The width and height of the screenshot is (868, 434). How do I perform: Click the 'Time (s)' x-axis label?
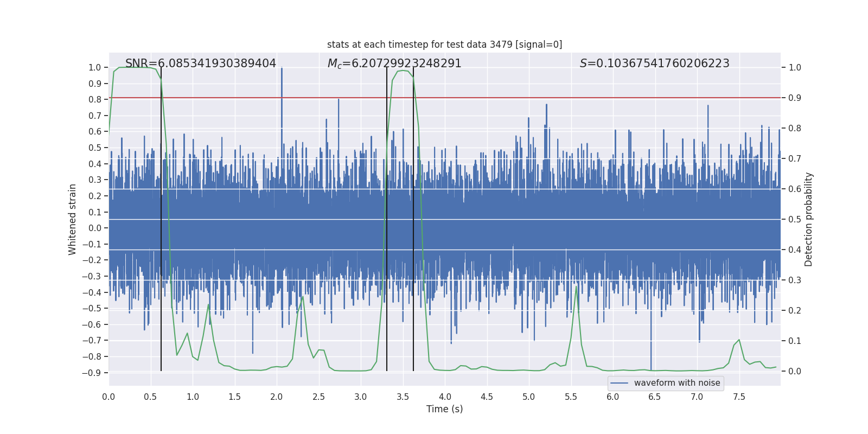[444, 409]
